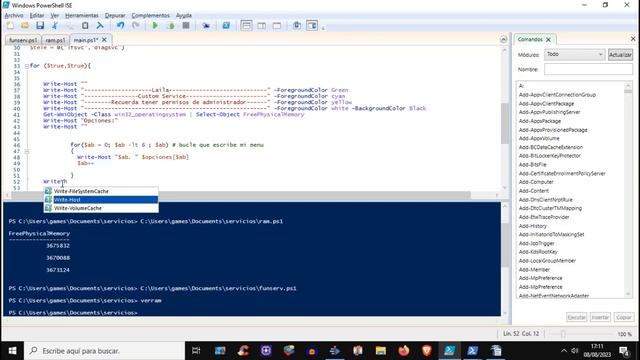Viewport: 640px width, 360px height.
Task: Maximize the script pane layout icon
Action: click(x=277, y=26)
